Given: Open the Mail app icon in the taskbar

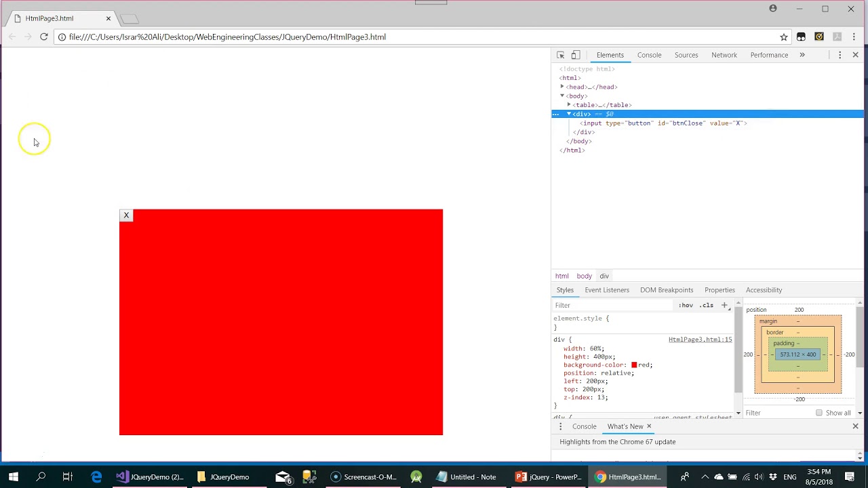Looking at the screenshot, I should coord(283,476).
